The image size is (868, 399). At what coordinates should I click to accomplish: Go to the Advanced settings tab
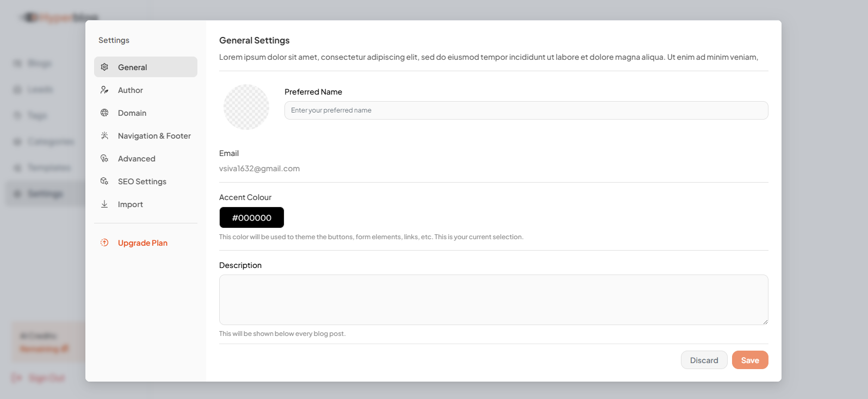146,158
